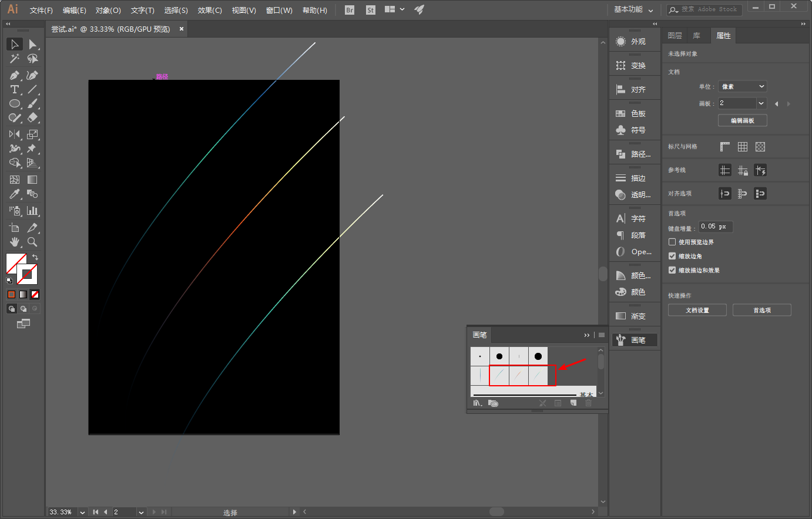Open 文档设置 document setup
This screenshot has width=812, height=519.
[697, 310]
